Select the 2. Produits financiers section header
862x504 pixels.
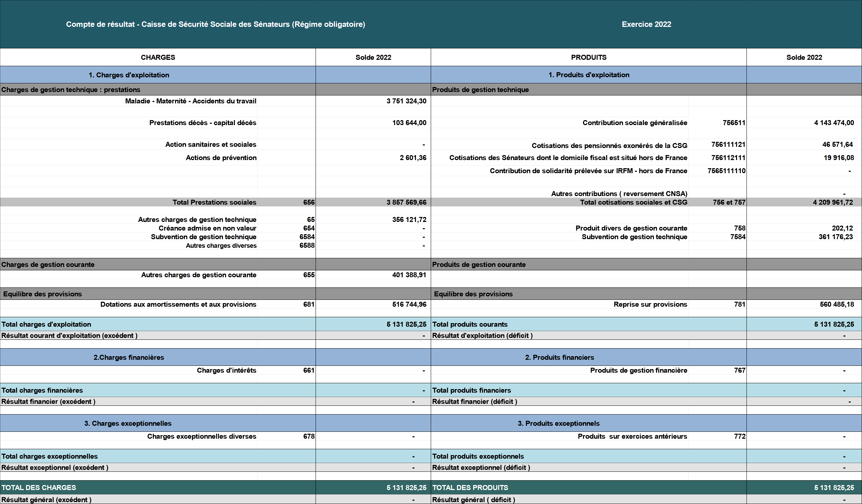point(559,357)
